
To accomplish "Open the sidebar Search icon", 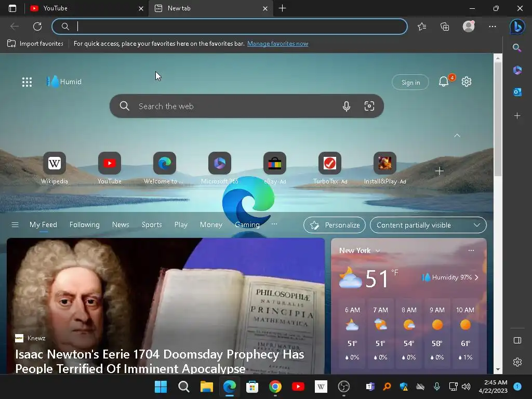I will coord(517,47).
